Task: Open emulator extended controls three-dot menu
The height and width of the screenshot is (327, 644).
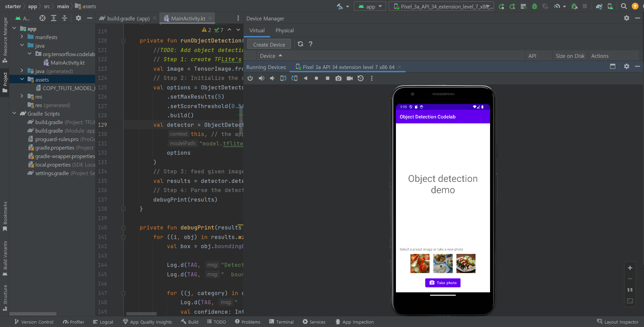Action: (x=372, y=79)
